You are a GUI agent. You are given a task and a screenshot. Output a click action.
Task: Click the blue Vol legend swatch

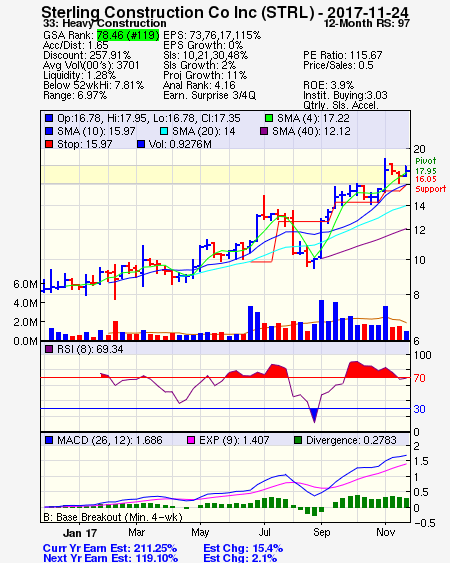point(141,144)
